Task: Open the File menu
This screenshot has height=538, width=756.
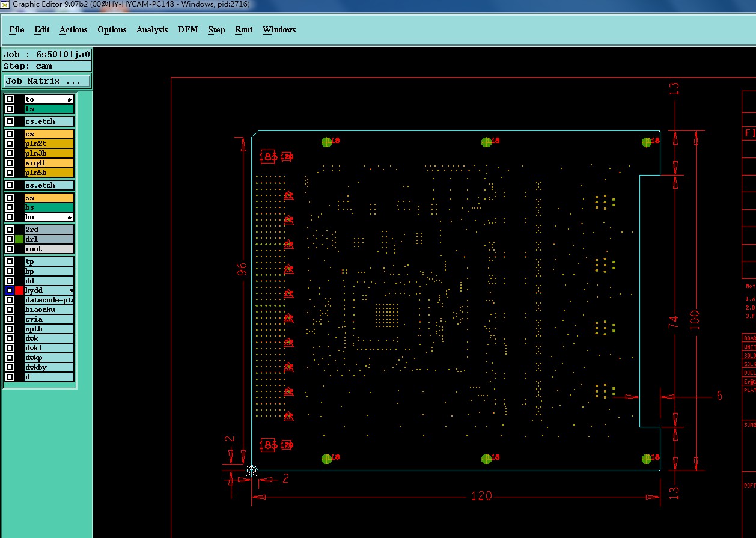Action: click(17, 29)
